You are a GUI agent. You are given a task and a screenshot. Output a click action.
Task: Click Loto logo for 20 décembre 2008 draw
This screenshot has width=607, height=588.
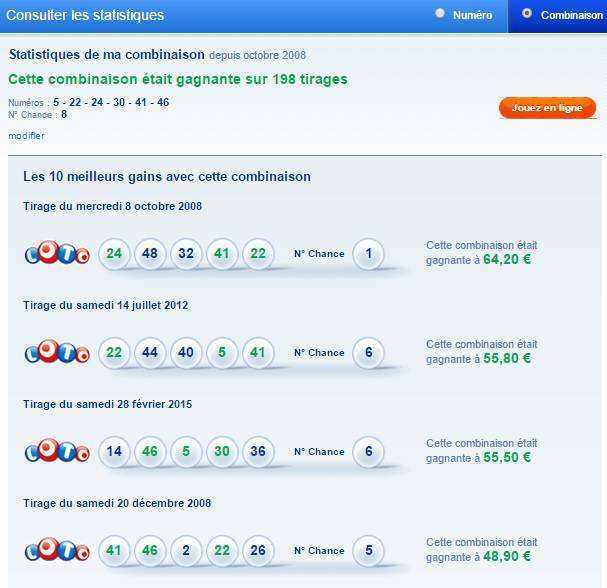pyautogui.click(x=57, y=550)
